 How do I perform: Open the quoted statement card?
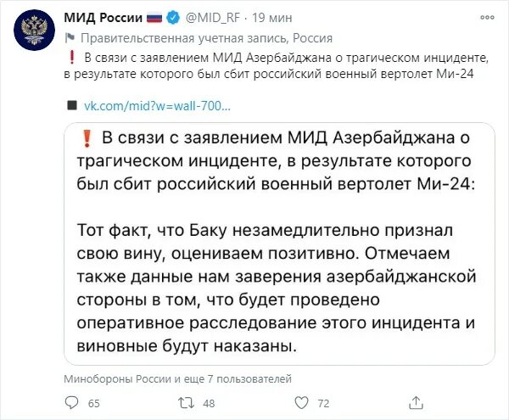click(279, 244)
